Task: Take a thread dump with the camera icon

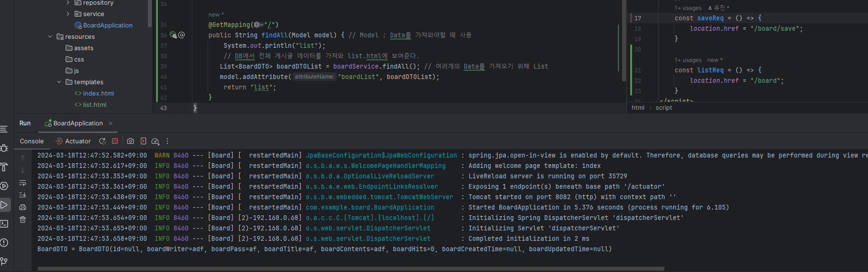Action: click(130, 141)
